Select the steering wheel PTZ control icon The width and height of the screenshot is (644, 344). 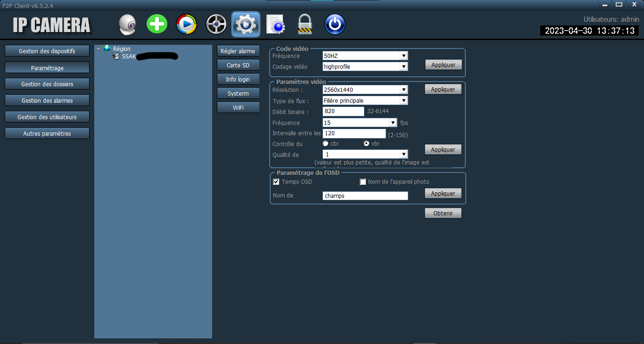(x=216, y=25)
